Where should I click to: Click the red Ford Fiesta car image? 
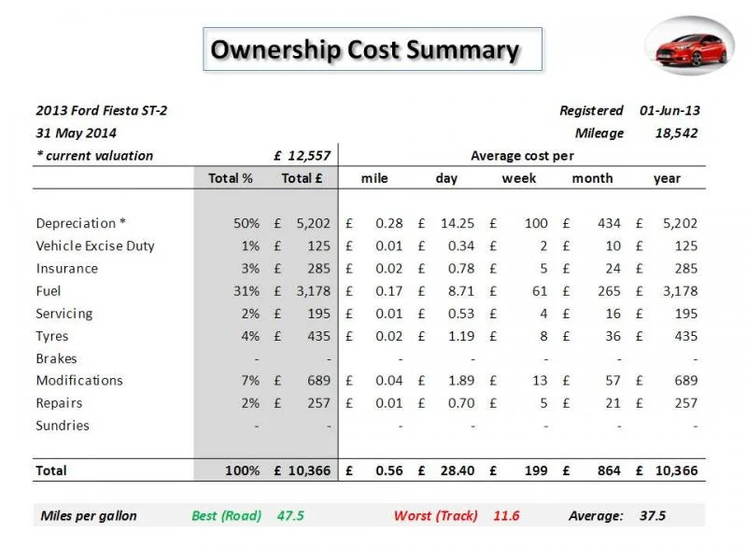pos(689,46)
